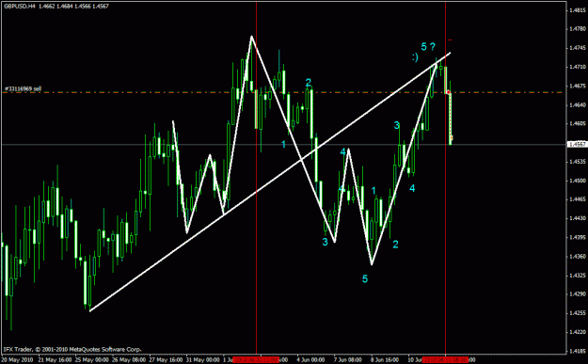
Task: Click the 1.4185 price axis label
Action: pos(578,352)
